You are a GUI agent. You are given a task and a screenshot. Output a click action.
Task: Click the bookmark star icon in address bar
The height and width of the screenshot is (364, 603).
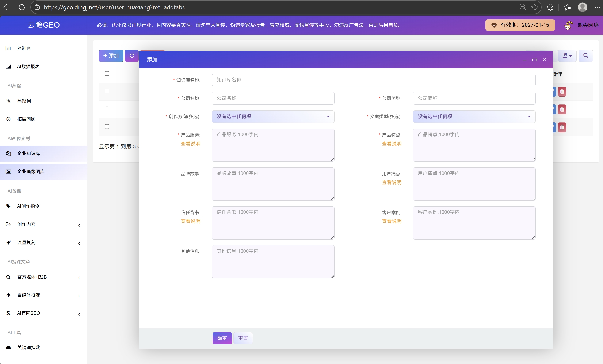point(535,7)
